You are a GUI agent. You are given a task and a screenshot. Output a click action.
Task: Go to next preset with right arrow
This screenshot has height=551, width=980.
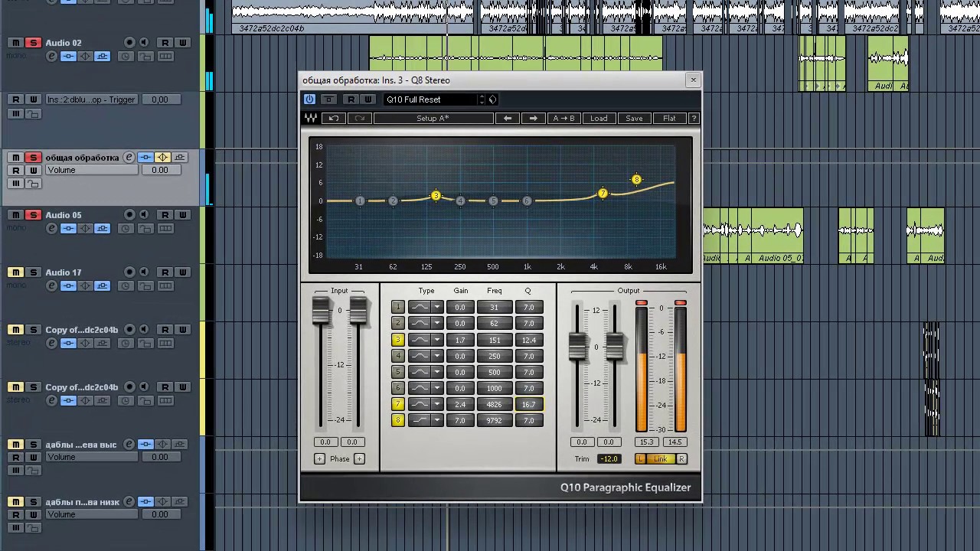pos(533,119)
